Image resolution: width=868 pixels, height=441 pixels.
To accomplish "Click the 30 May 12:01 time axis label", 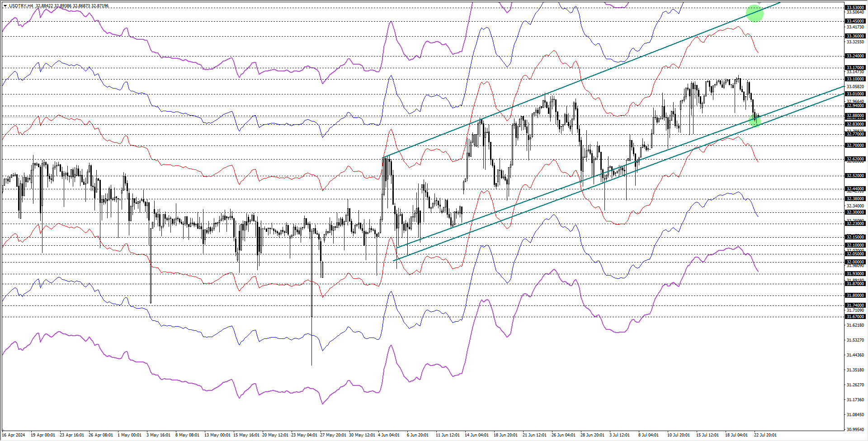I will [362, 435].
